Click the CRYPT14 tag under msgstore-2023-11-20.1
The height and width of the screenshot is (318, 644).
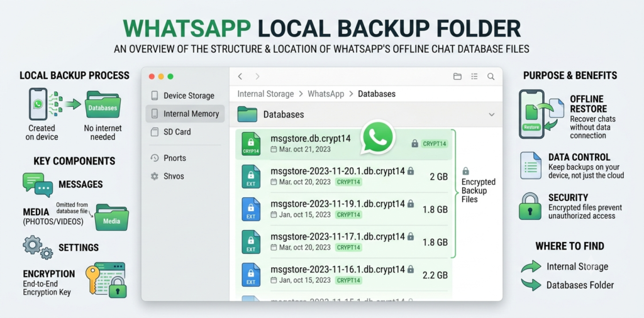pos(348,182)
